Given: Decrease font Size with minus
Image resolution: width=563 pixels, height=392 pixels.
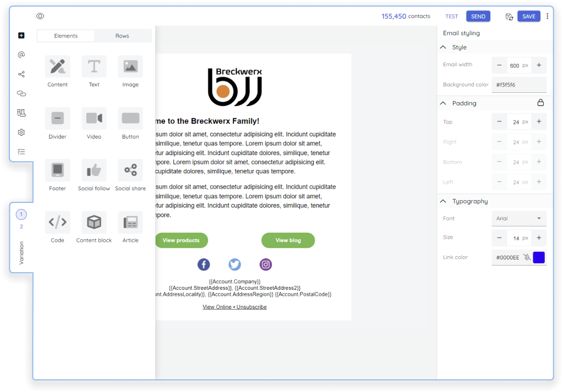Looking at the screenshot, I should (499, 238).
